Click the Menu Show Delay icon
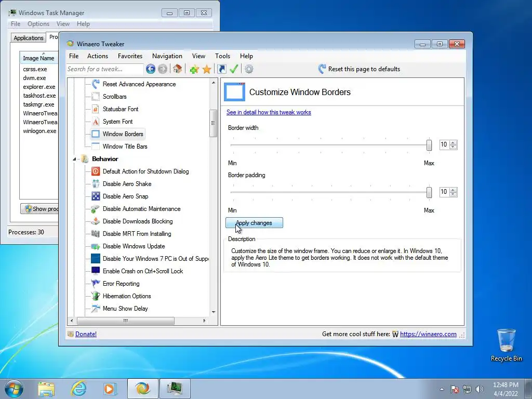 (96, 309)
